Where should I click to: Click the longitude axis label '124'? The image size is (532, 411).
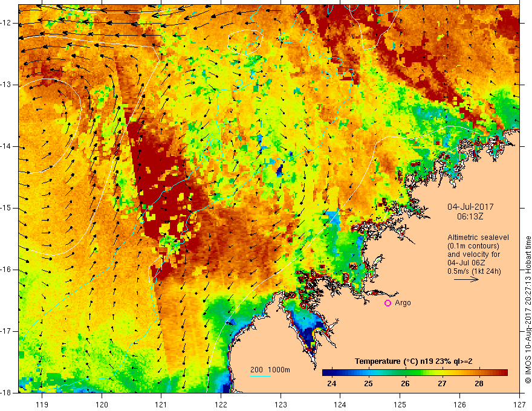click(340, 404)
